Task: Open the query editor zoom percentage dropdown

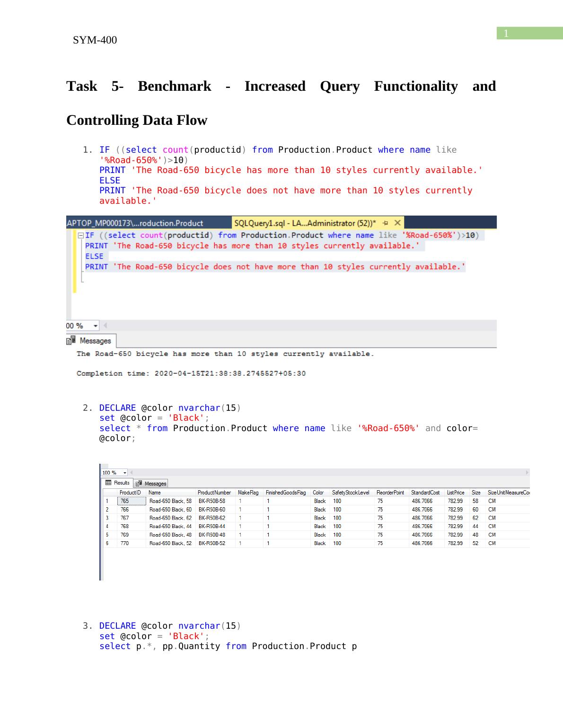Action: tap(96, 326)
